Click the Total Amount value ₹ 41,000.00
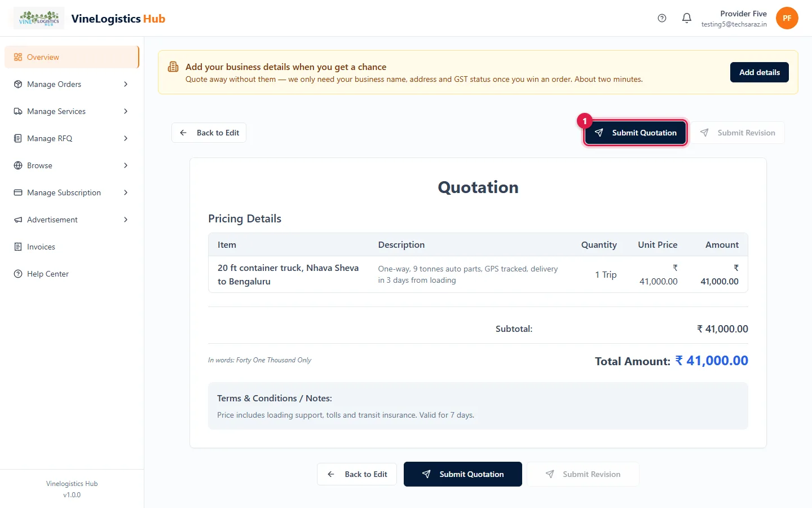The width and height of the screenshot is (812, 508). point(712,361)
